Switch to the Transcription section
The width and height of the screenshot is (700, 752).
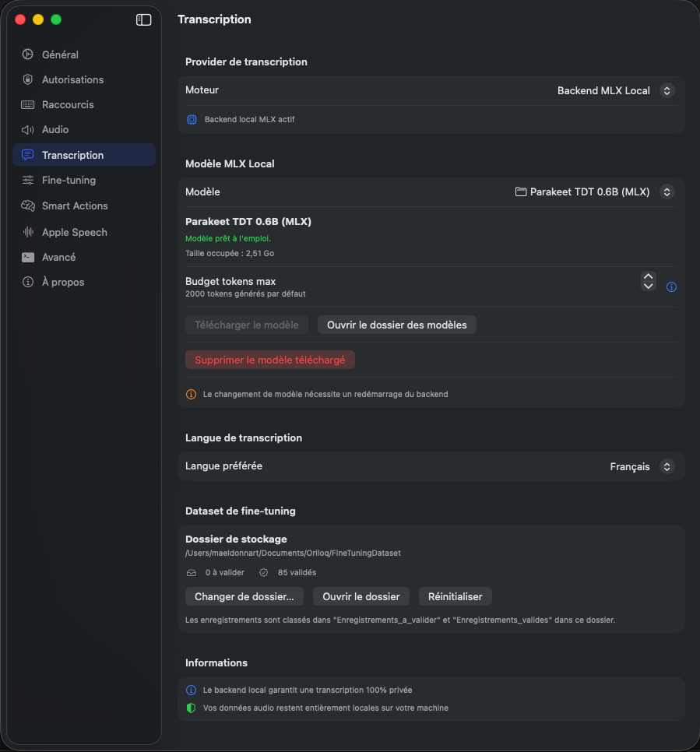pos(72,154)
